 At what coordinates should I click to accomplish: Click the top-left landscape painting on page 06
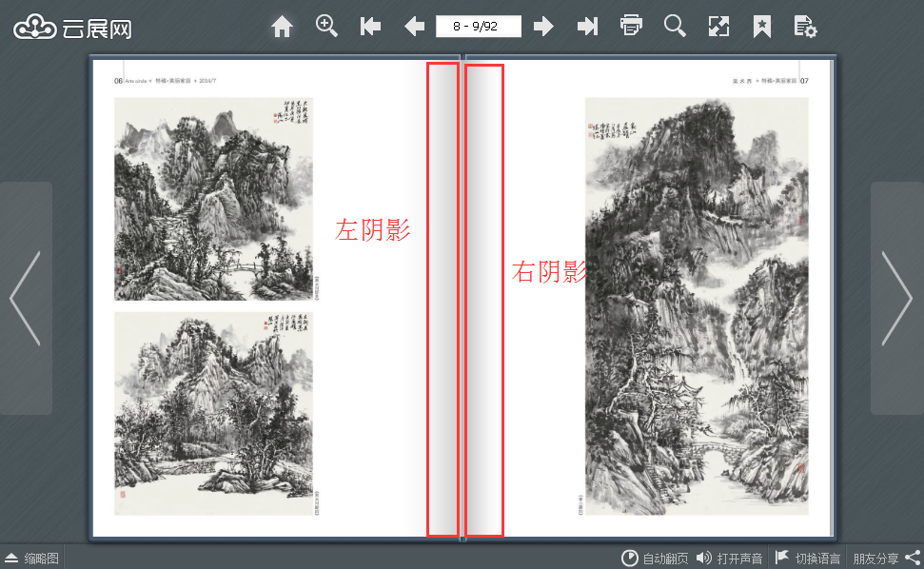click(x=213, y=199)
